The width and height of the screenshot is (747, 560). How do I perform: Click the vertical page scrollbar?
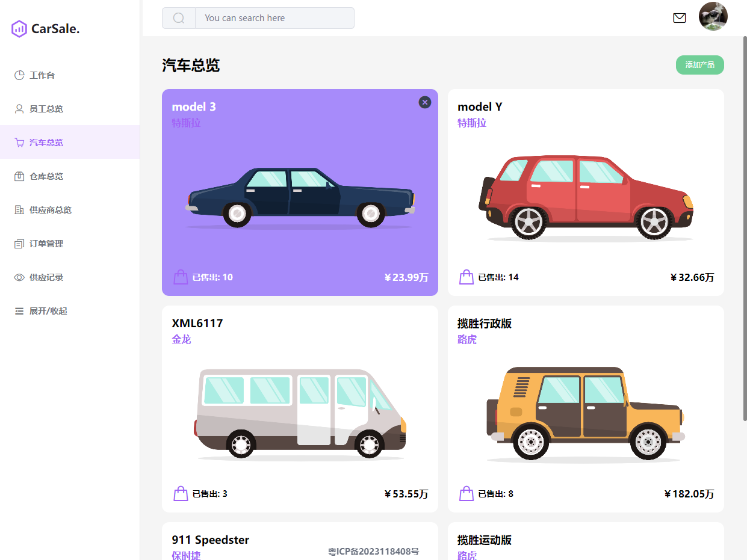[745, 229]
